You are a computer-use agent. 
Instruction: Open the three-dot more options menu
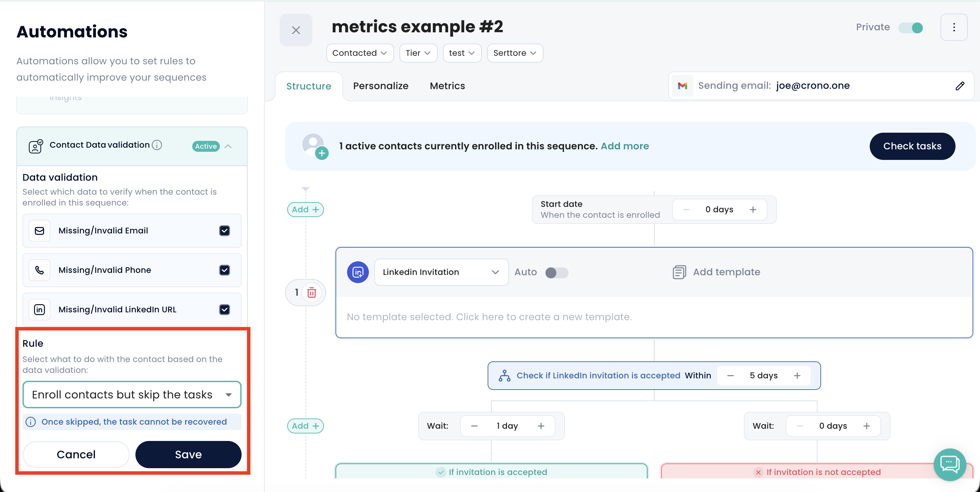(953, 28)
